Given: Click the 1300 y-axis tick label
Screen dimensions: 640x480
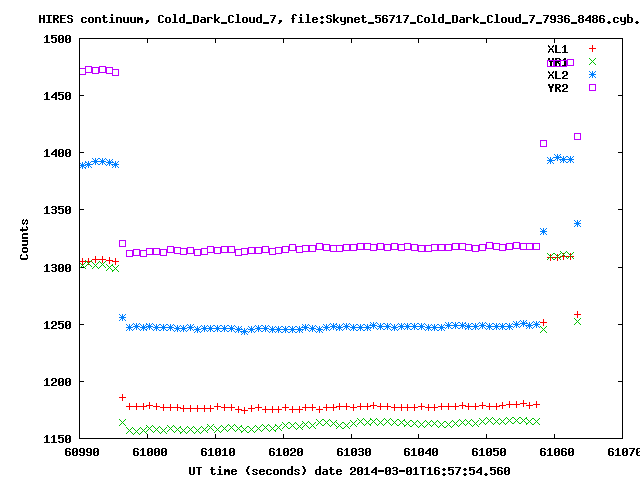Looking at the screenshot, I should (x=57, y=268).
